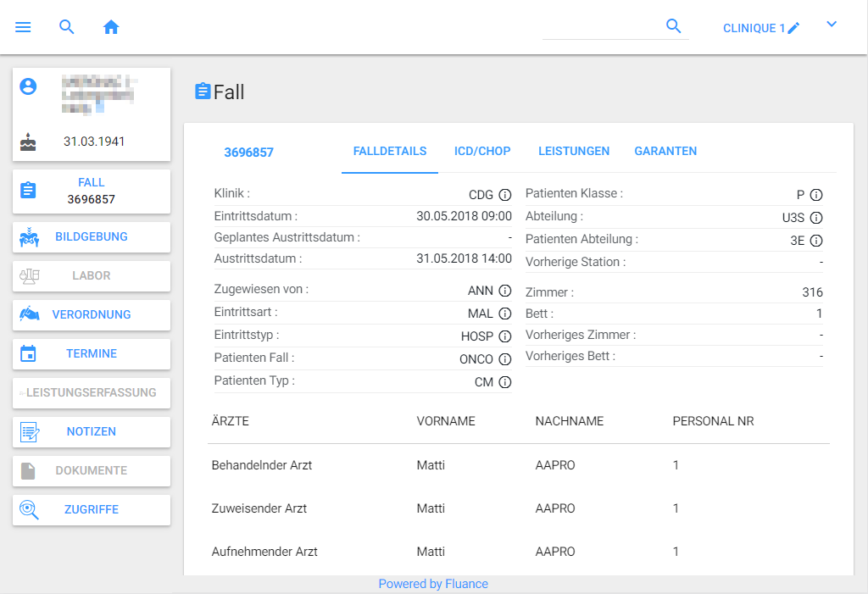The width and height of the screenshot is (868, 594).
Task: Open the BILDGEBUNG sidebar section
Action: point(92,237)
